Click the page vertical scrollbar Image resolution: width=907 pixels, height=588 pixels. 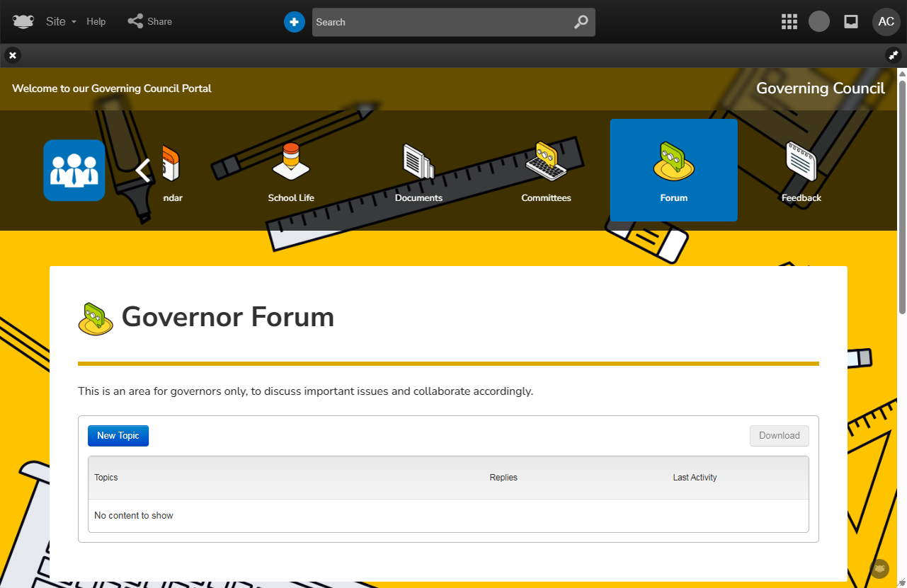tap(902, 192)
